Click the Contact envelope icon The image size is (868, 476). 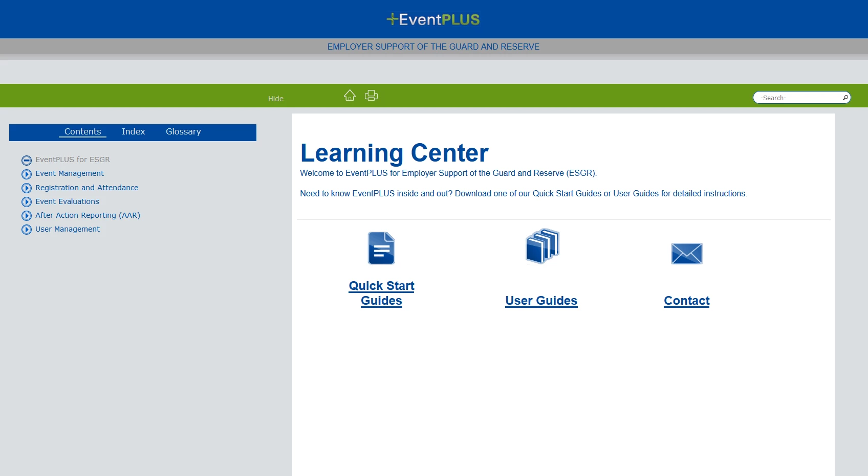tap(686, 254)
